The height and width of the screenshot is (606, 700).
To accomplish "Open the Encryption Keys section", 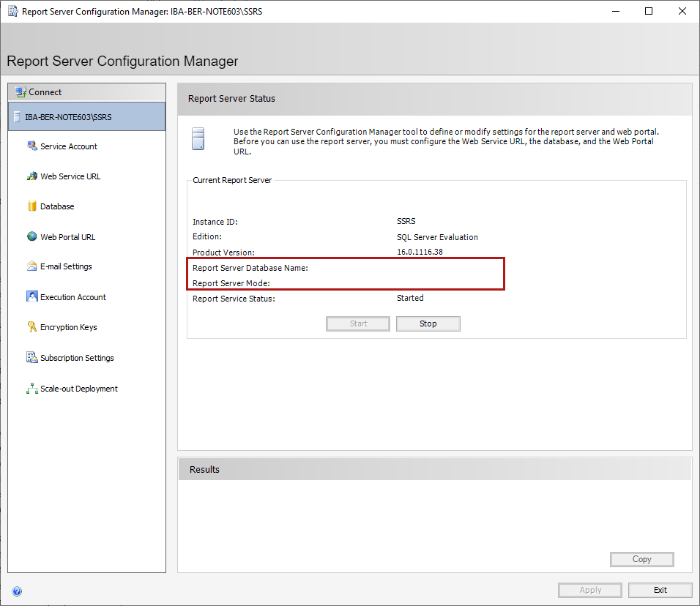I will pos(69,327).
